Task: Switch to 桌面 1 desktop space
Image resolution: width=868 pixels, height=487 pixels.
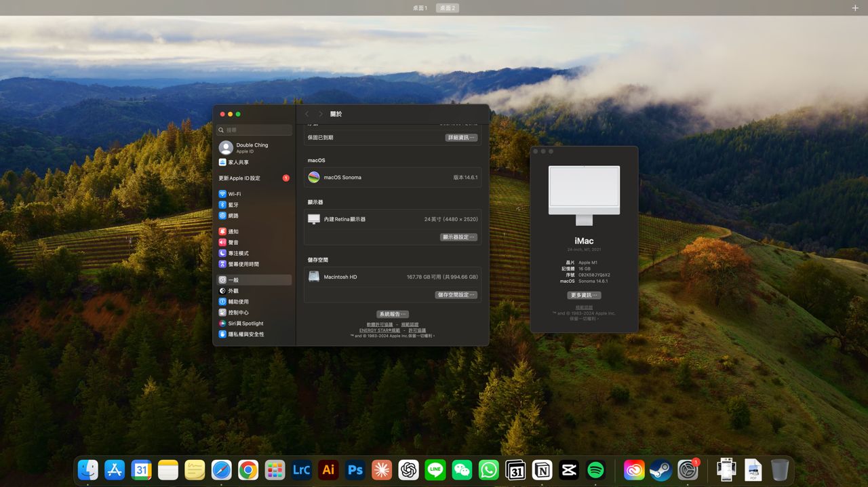Action: click(x=420, y=8)
